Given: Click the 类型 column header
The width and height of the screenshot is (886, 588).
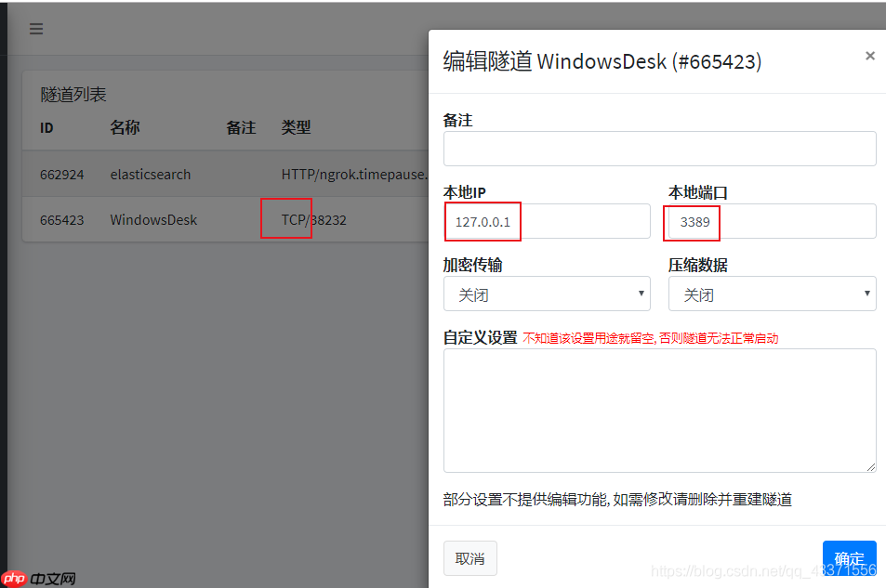Looking at the screenshot, I should 296,127.
